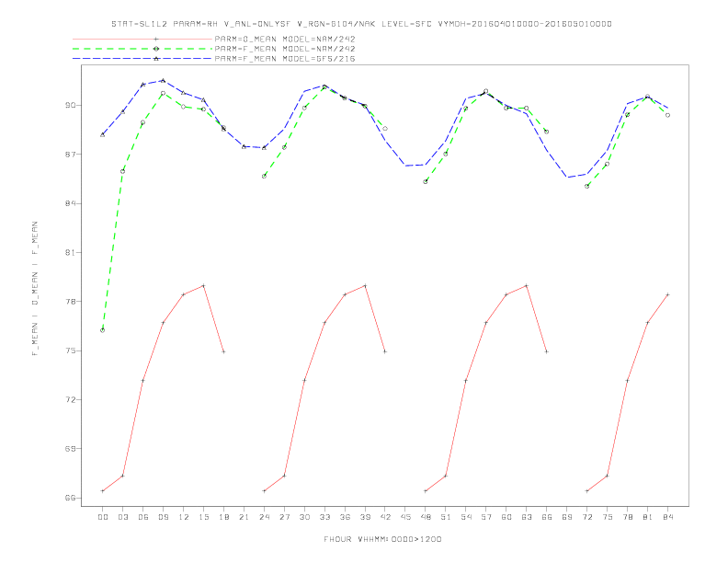Click x-axis tick label 06
The image size is (728, 563).
tap(143, 517)
